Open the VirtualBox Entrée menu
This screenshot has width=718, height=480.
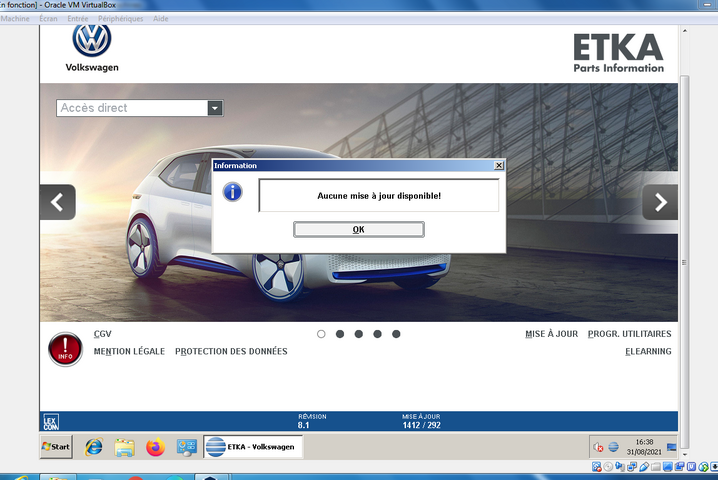77,19
